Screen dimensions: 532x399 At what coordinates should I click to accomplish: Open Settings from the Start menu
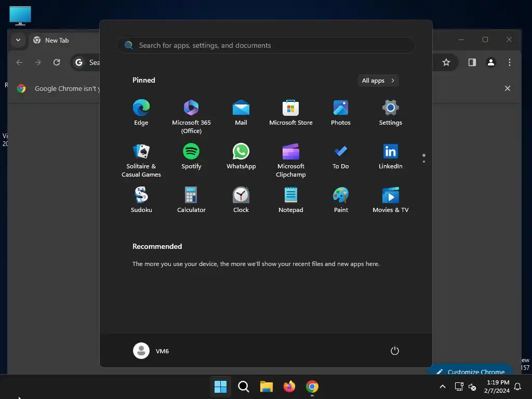(391, 113)
